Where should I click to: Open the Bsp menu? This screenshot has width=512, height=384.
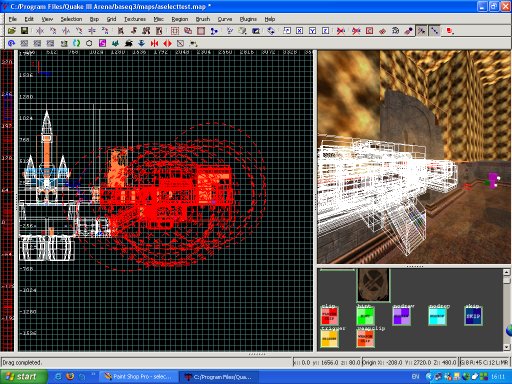click(x=94, y=19)
